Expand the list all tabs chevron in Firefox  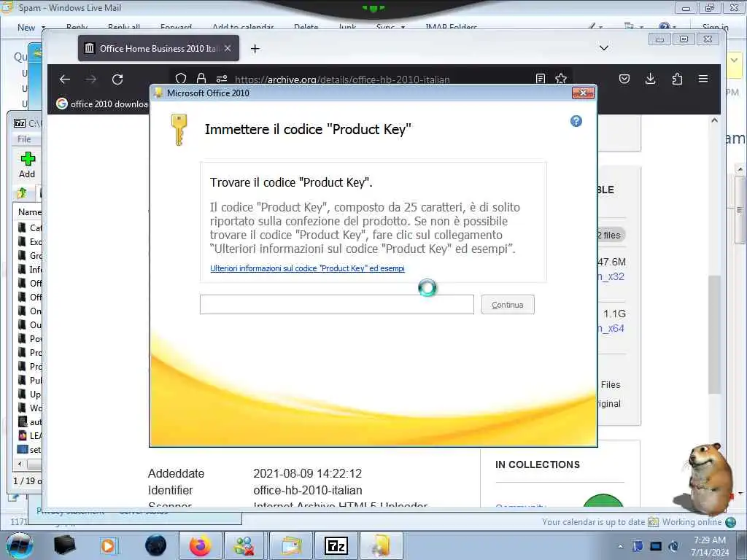tap(603, 48)
